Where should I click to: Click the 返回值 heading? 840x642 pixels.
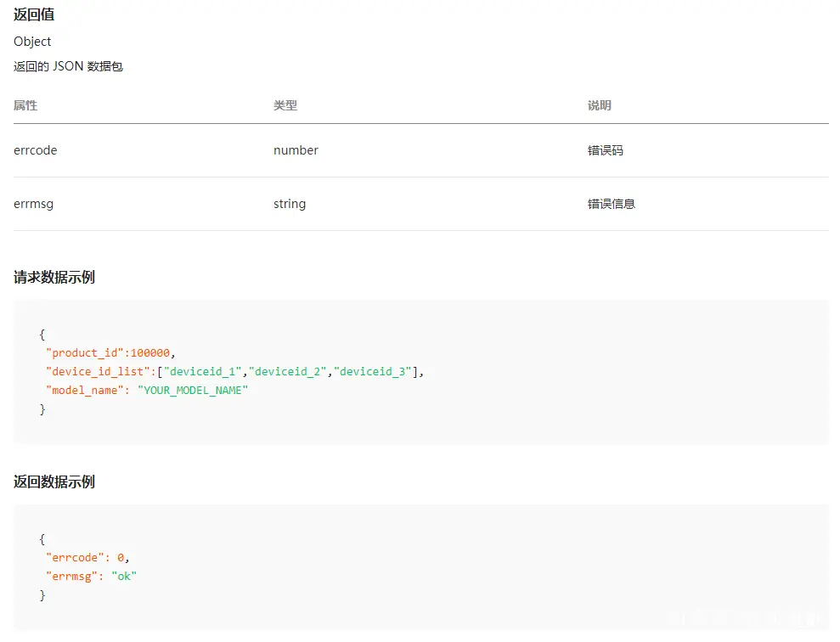coord(34,14)
